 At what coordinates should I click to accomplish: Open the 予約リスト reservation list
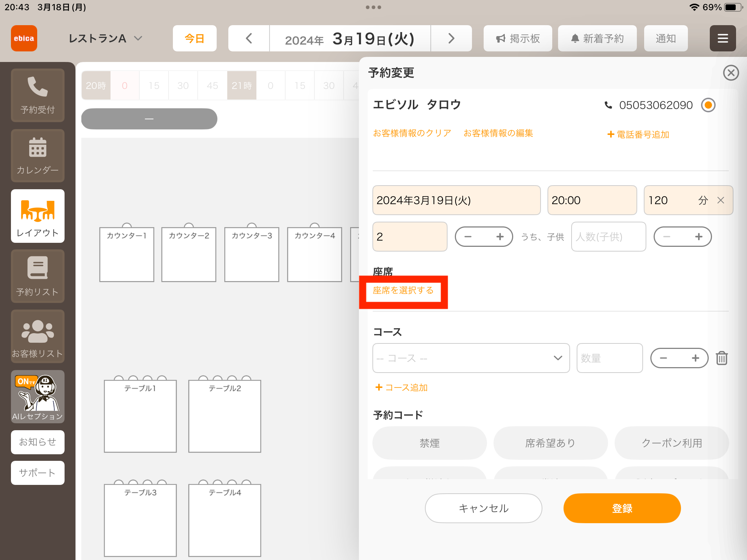(x=38, y=276)
